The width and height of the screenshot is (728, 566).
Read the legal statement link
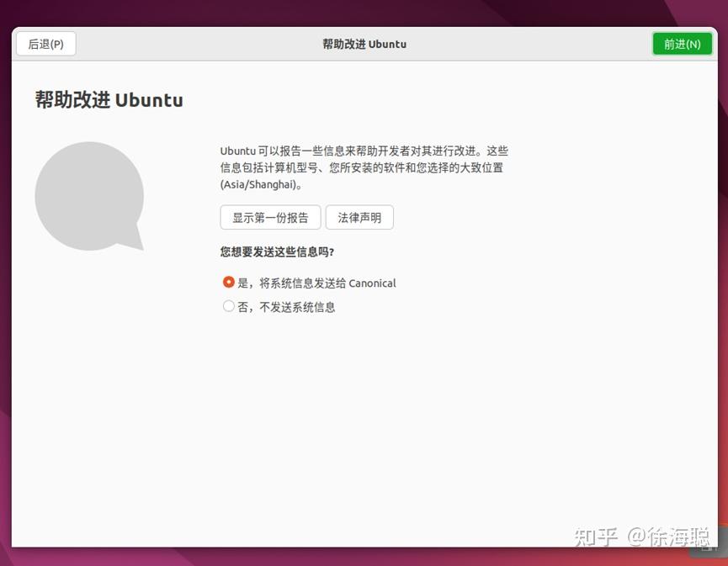359,217
